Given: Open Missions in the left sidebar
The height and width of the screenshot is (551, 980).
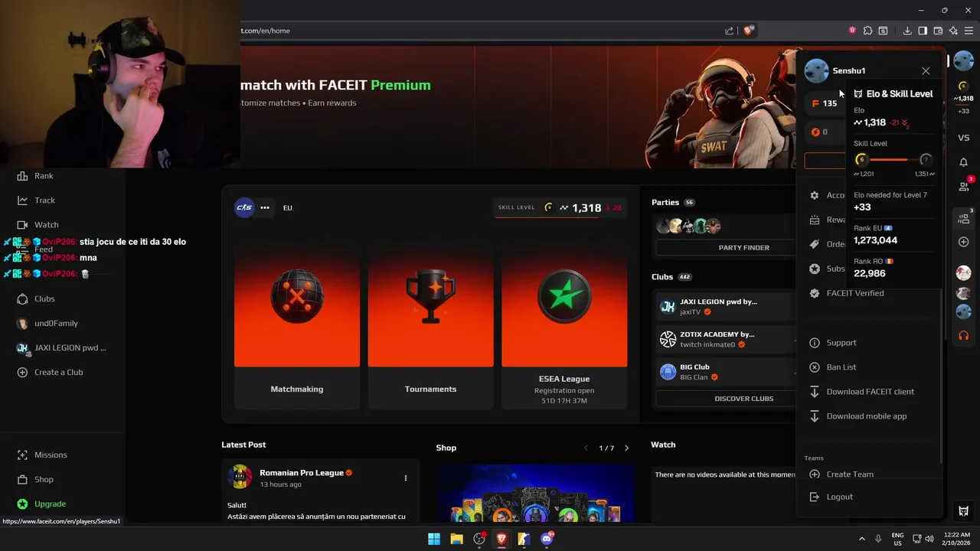Looking at the screenshot, I should (x=41, y=455).
